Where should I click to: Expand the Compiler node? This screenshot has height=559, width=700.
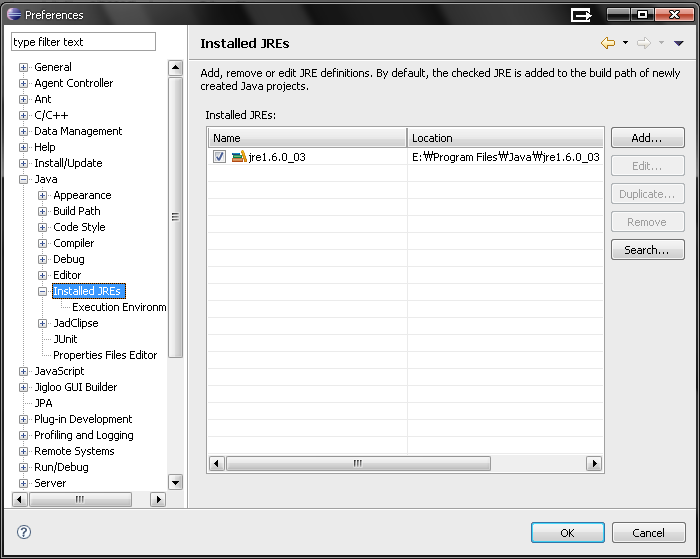[x=42, y=244]
